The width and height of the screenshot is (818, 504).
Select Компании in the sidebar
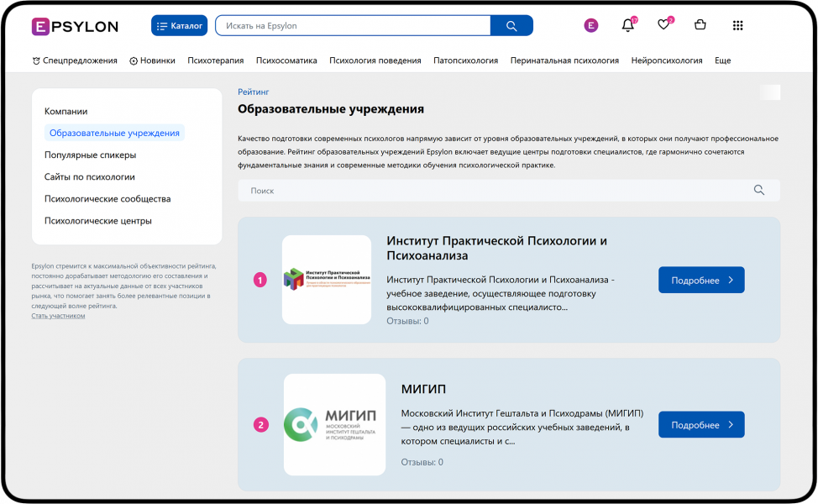click(66, 111)
